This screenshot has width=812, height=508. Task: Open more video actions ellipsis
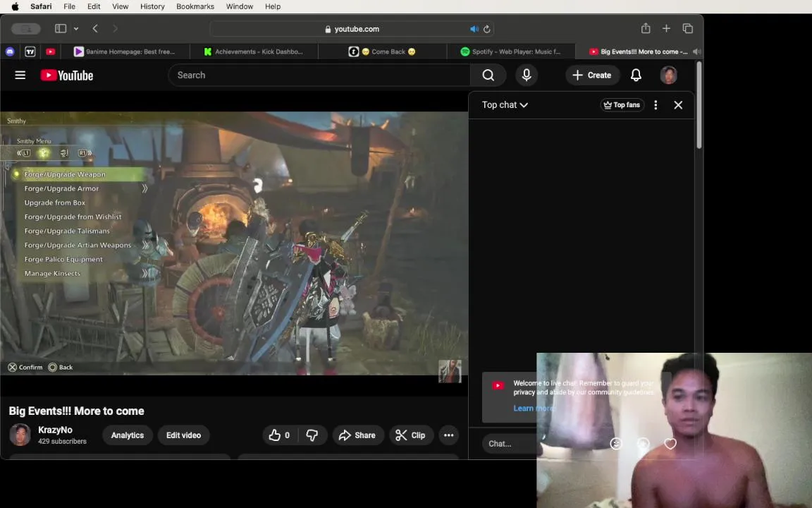click(x=449, y=435)
